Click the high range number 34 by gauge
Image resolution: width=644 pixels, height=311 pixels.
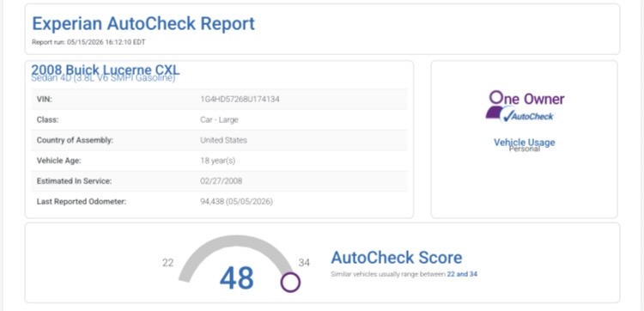click(304, 263)
